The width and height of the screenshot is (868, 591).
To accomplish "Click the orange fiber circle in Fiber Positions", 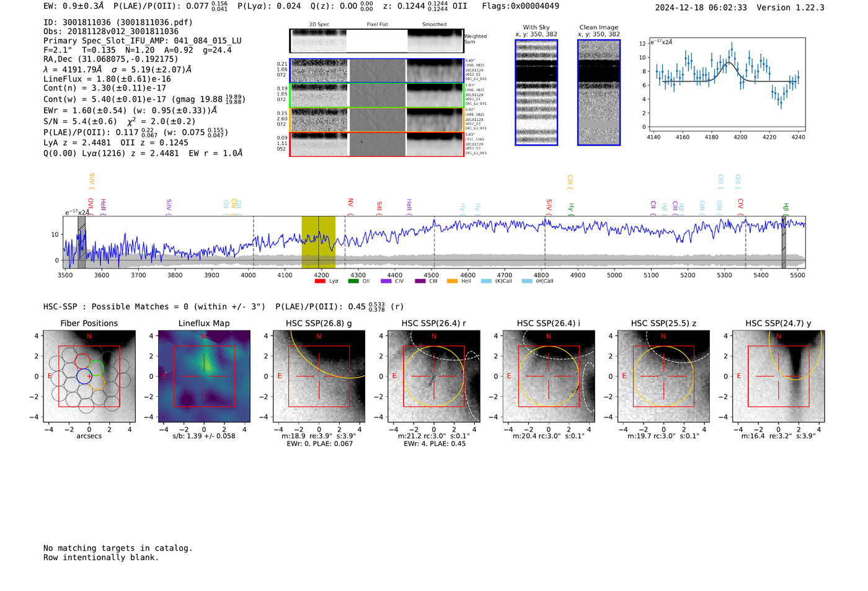I will [97, 382].
